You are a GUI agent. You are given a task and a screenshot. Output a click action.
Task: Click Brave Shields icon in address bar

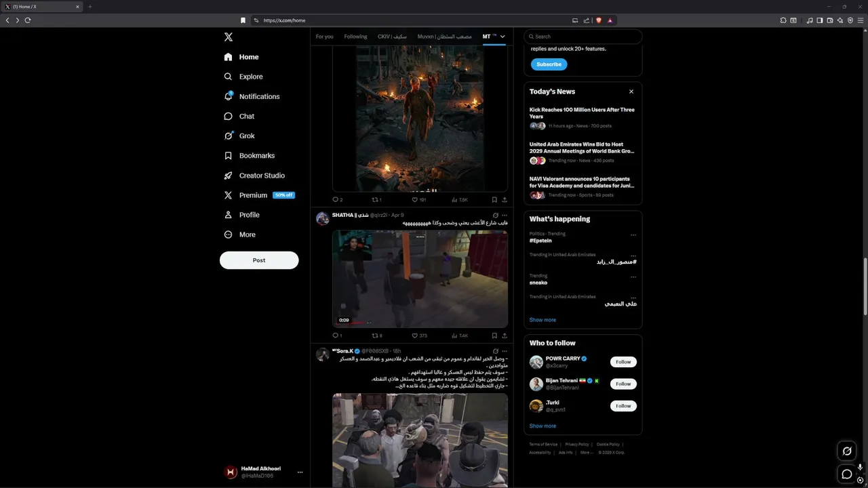[599, 20]
